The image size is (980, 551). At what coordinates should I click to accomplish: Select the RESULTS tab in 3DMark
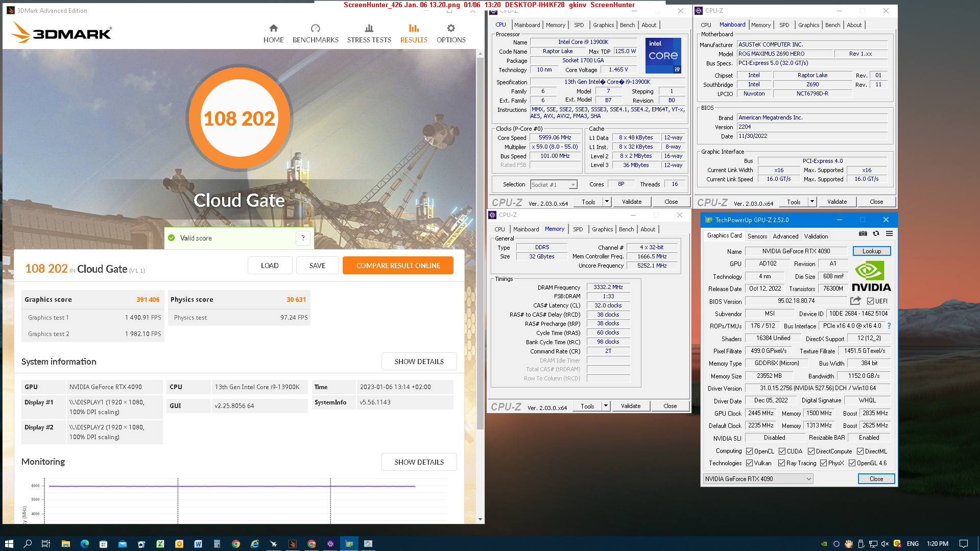pos(414,34)
